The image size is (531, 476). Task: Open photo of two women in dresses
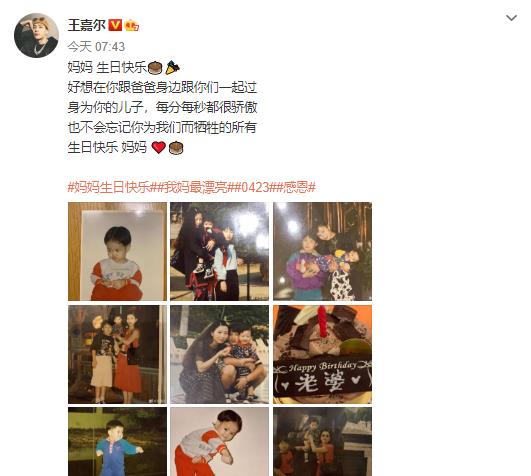118,354
